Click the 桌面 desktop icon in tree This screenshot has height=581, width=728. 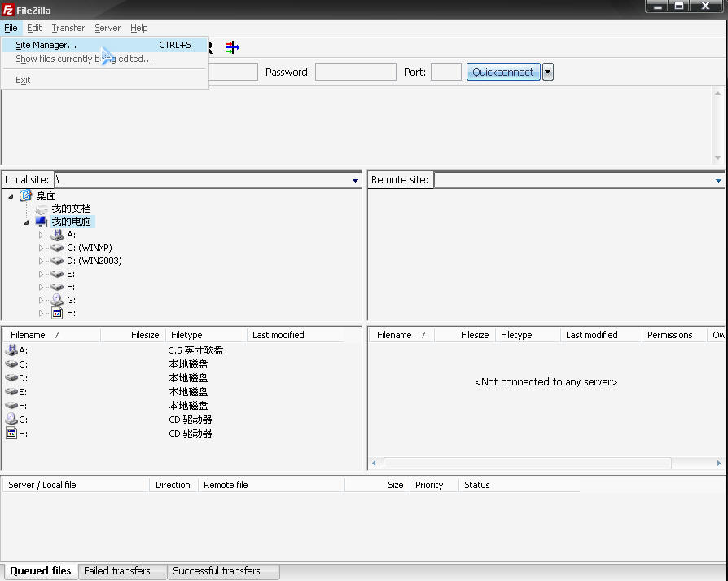coord(25,196)
